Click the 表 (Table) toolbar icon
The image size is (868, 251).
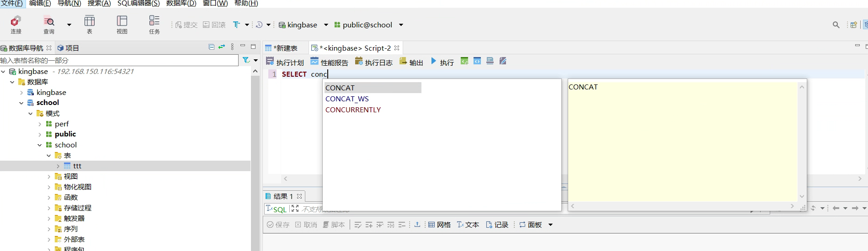[90, 24]
